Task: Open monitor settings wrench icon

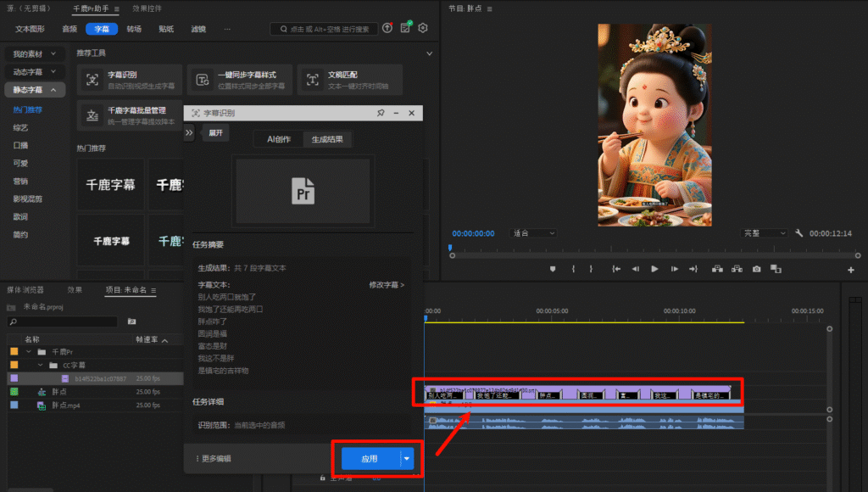Action: 798,233
